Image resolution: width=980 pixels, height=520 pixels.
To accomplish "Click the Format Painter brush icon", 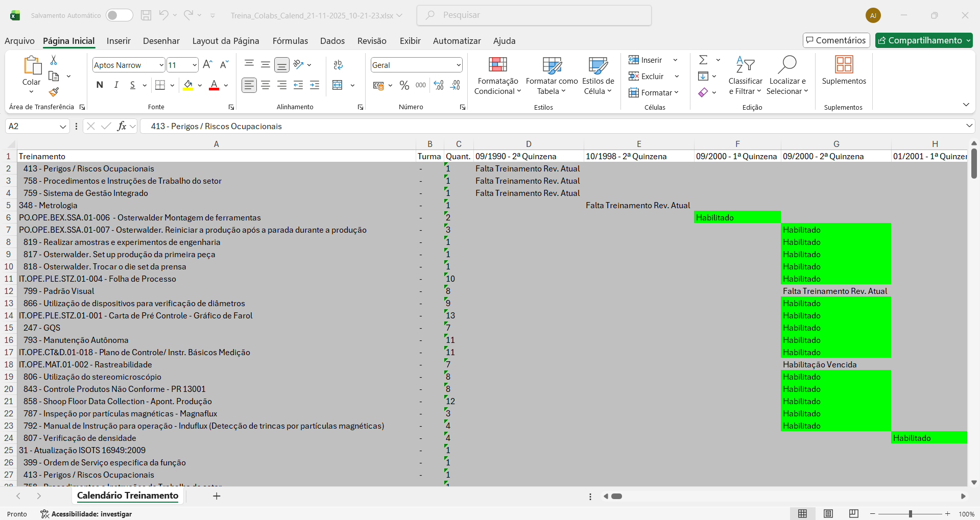I will (54, 92).
